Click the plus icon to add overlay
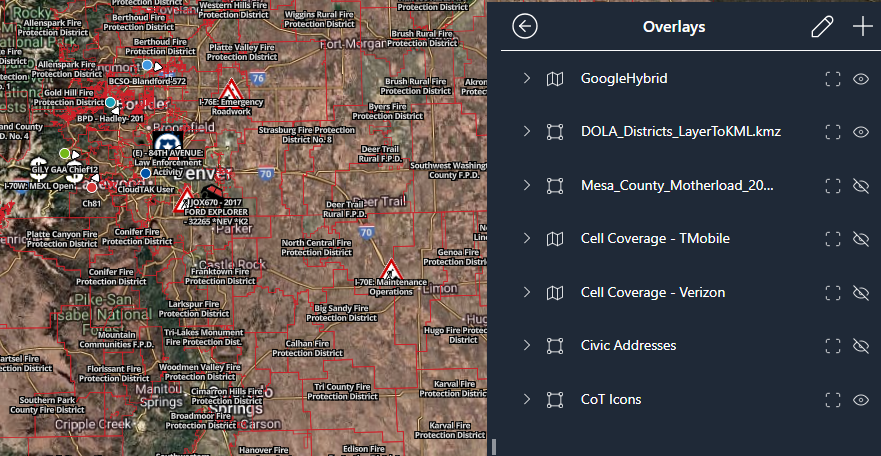Image resolution: width=881 pixels, height=456 pixels. (x=861, y=27)
